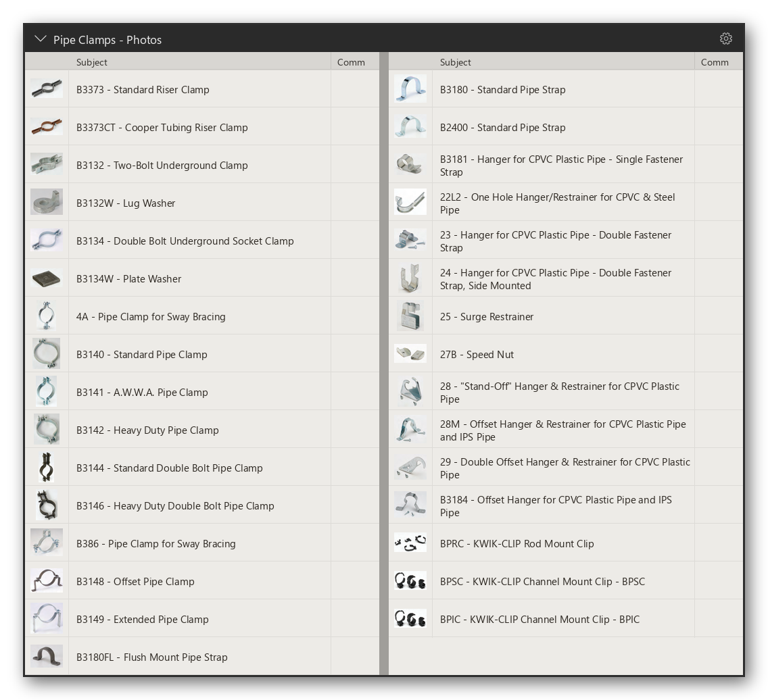This screenshot has width=768, height=700.
Task: Click the text 'B3184 - Offset Hanger for CPVC Plastic Pipe and IPS Pipe'
Action: pos(556,506)
